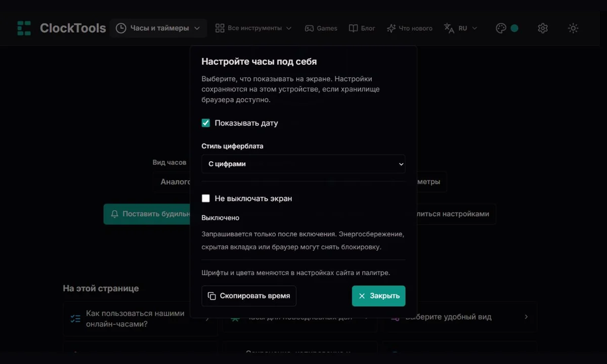Open site settings gear icon
This screenshot has width=607, height=364.
543,28
